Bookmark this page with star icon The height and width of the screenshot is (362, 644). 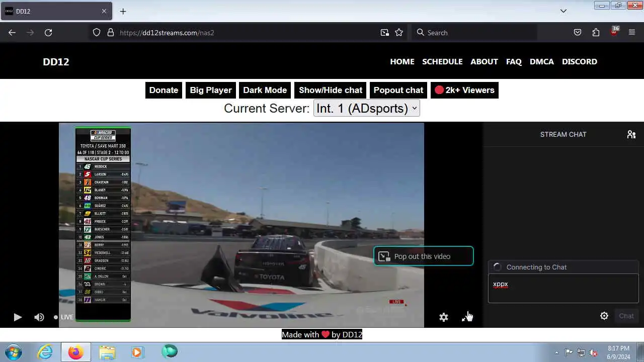[x=399, y=33]
